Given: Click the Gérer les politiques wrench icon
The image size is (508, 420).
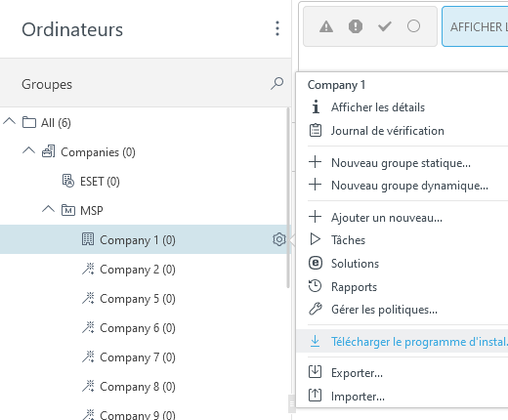Looking at the screenshot, I should tap(316, 309).
